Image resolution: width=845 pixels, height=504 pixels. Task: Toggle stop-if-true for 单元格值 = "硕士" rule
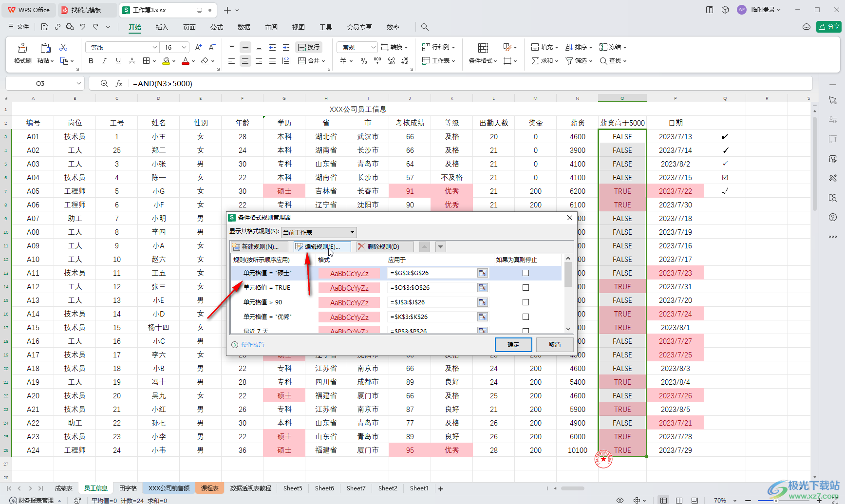pyautogui.click(x=526, y=273)
